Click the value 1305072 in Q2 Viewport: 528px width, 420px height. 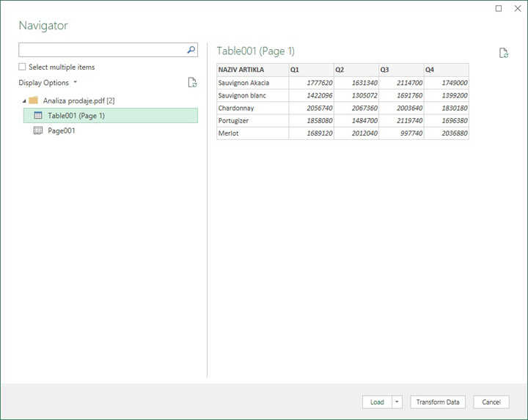tap(356, 95)
